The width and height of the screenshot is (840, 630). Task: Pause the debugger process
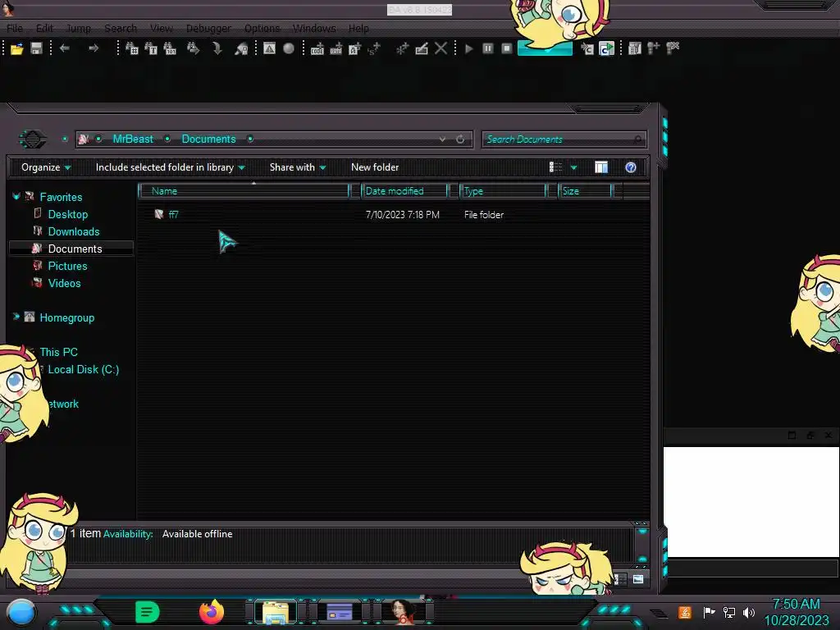[488, 48]
